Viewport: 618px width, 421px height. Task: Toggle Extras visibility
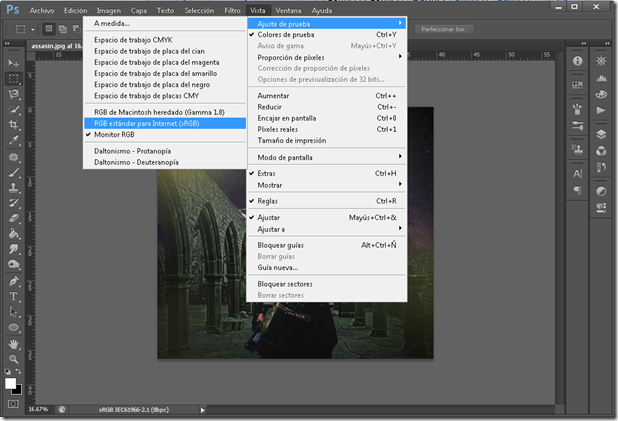coord(327,173)
